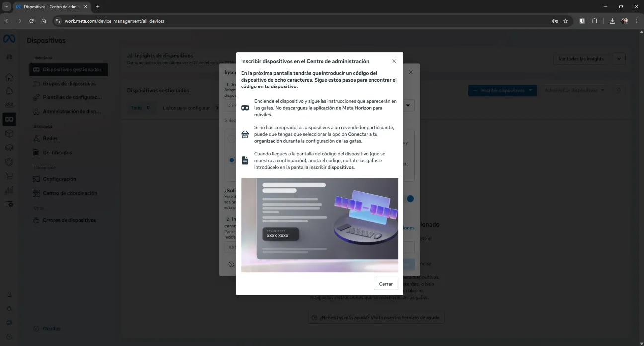Click the shopping basket icon in dialog instructions
644x346 pixels.
point(245,134)
